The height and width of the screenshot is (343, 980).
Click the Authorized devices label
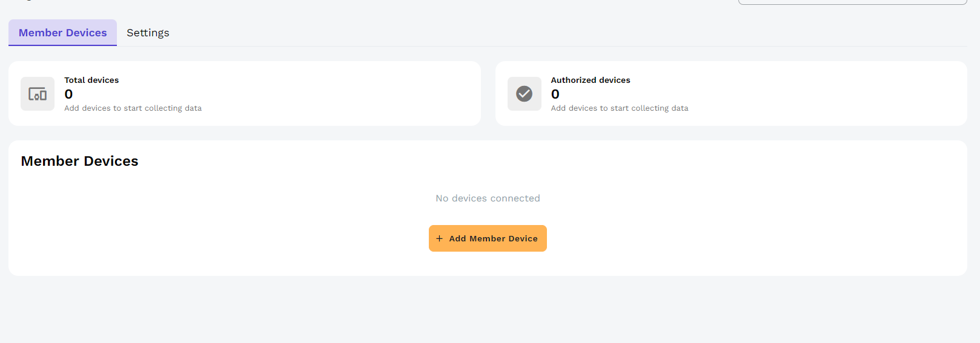pos(590,80)
